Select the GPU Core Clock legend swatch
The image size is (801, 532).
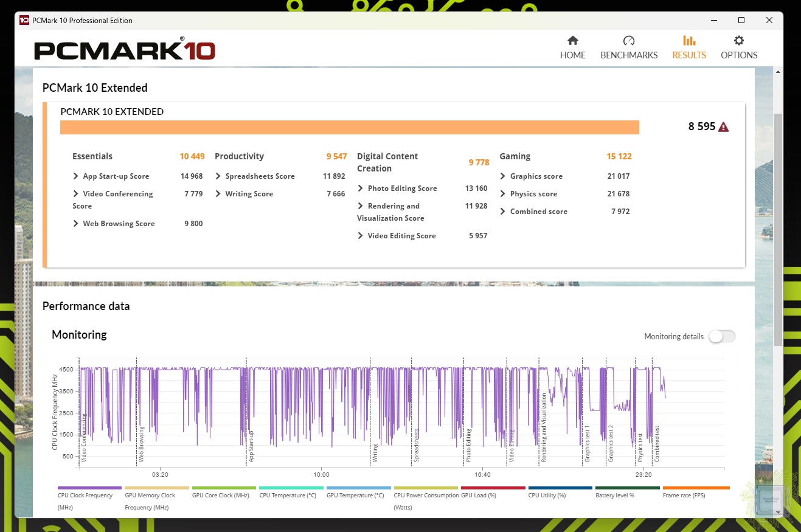coord(224,488)
